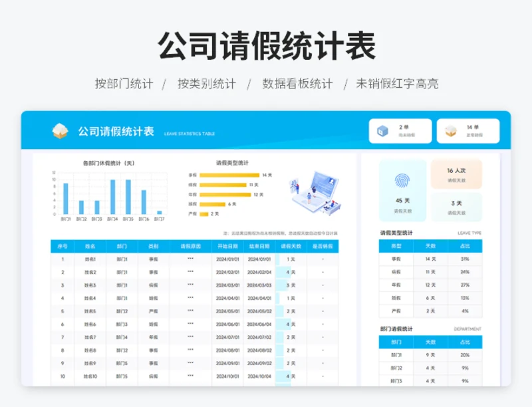Click the 按部门统计 text under main title
The width and height of the screenshot is (532, 407).
coord(124,83)
